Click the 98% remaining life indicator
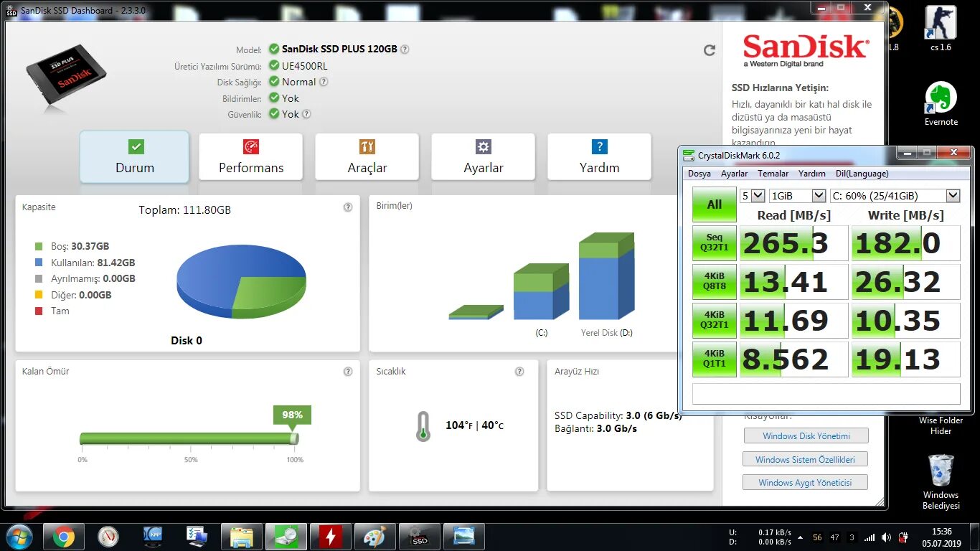This screenshot has width=980, height=551. pyautogui.click(x=292, y=415)
